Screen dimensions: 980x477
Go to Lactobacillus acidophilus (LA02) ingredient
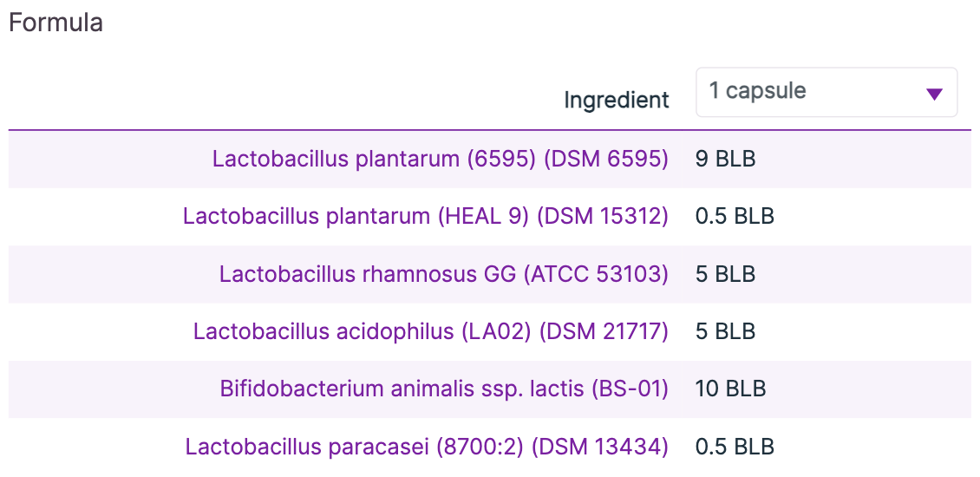coord(430,331)
